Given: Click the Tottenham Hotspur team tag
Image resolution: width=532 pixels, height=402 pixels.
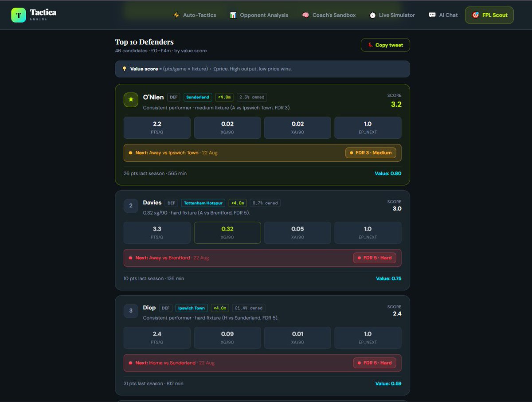Looking at the screenshot, I should click(x=203, y=203).
